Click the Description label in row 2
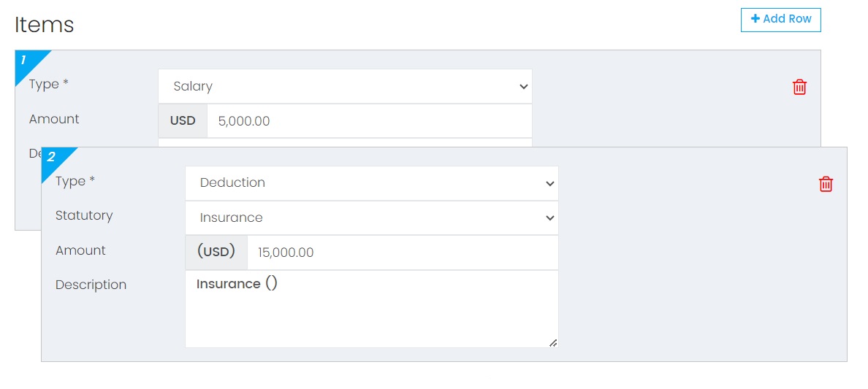This screenshot has height=389, width=868. pos(91,285)
